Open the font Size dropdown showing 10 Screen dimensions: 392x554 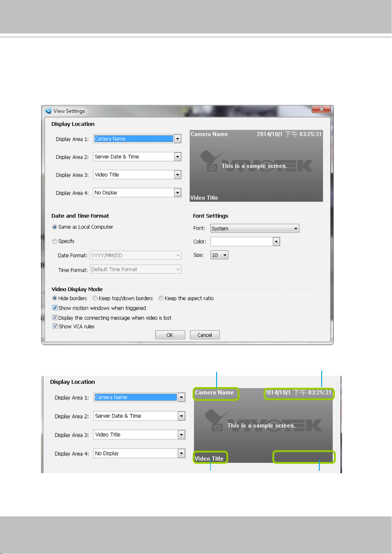click(219, 255)
